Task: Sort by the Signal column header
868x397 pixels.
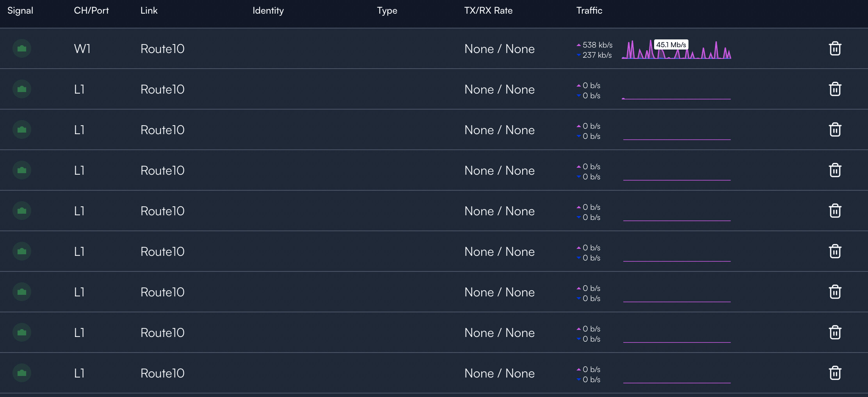Action: coord(20,11)
